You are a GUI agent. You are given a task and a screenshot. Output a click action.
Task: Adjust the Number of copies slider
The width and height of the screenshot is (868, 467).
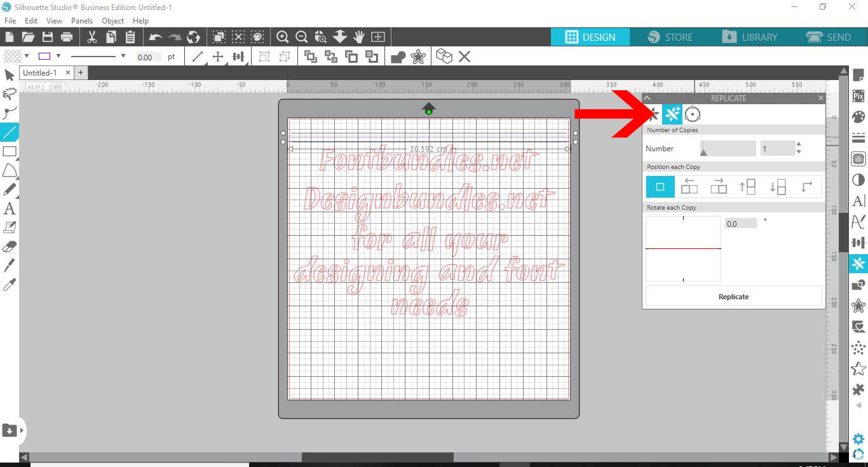pos(728,149)
